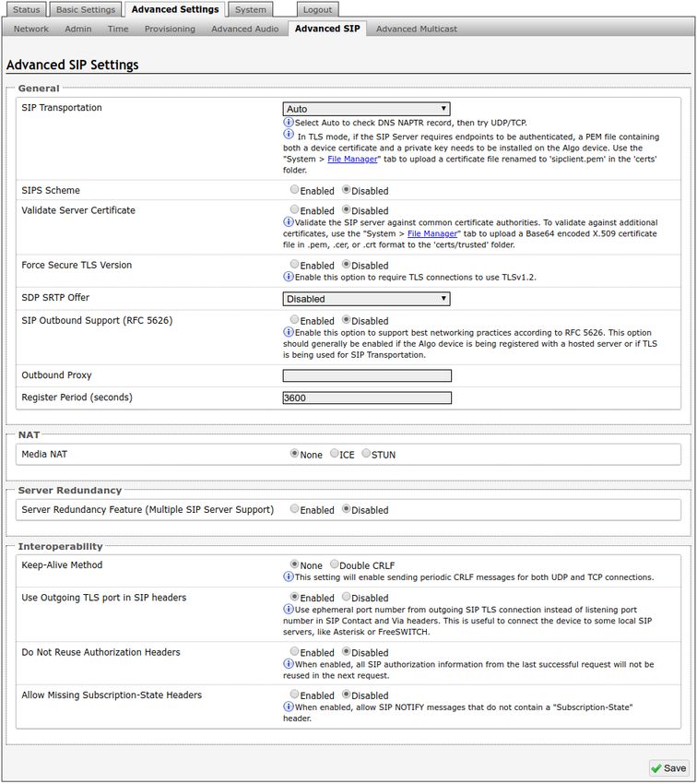Enable Allow Missing Subscription-State Headers

click(294, 695)
